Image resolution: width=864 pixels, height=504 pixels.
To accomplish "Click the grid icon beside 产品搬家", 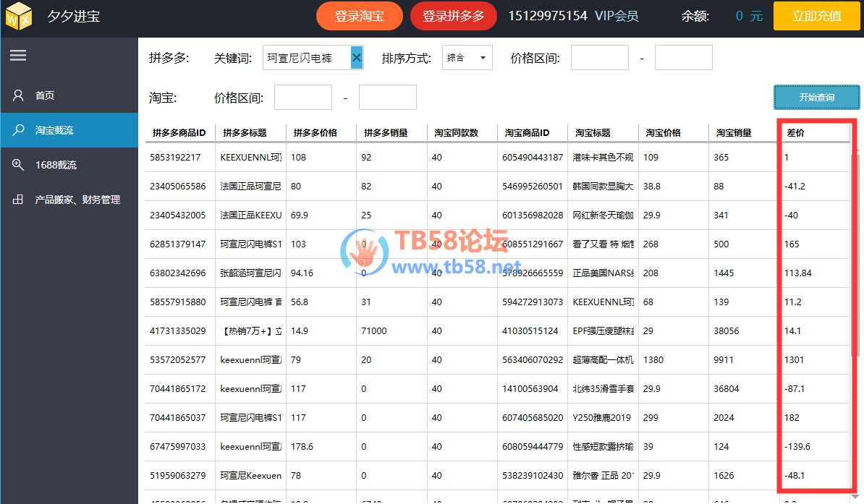I will pos(18,200).
